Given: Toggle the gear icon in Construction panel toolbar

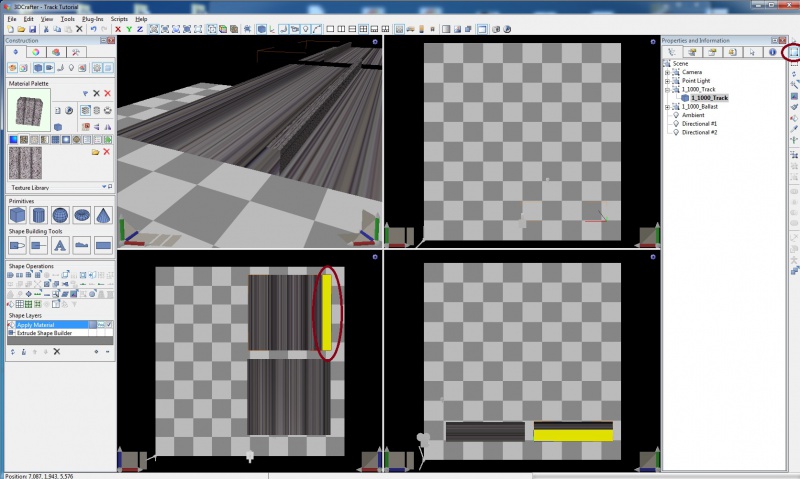Looking at the screenshot, I should 97,67.
